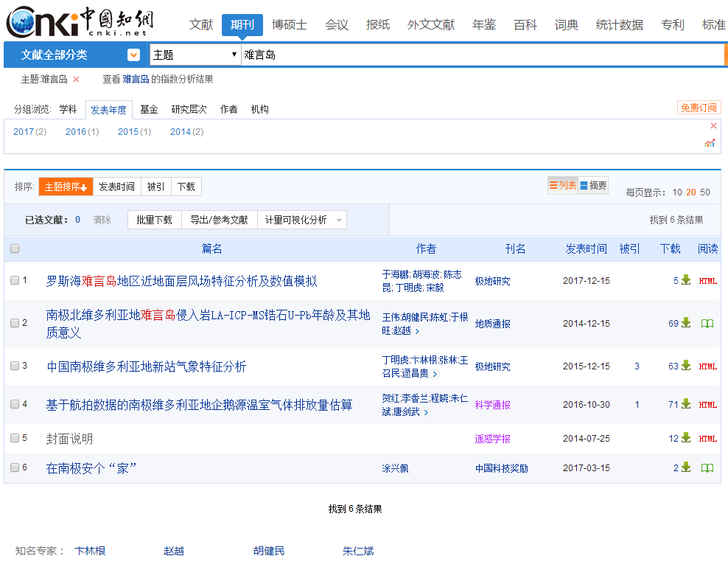Select the 发表年度 grouping tab
This screenshot has height=567, width=728.
(108, 109)
